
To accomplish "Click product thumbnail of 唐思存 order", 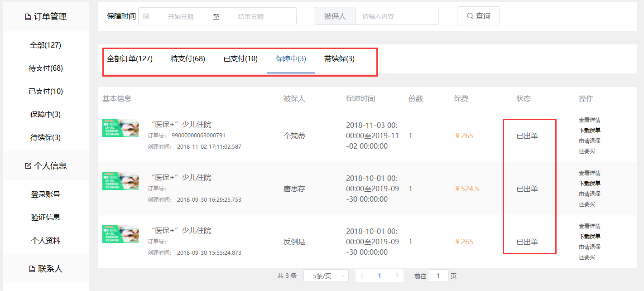I will click(x=120, y=181).
